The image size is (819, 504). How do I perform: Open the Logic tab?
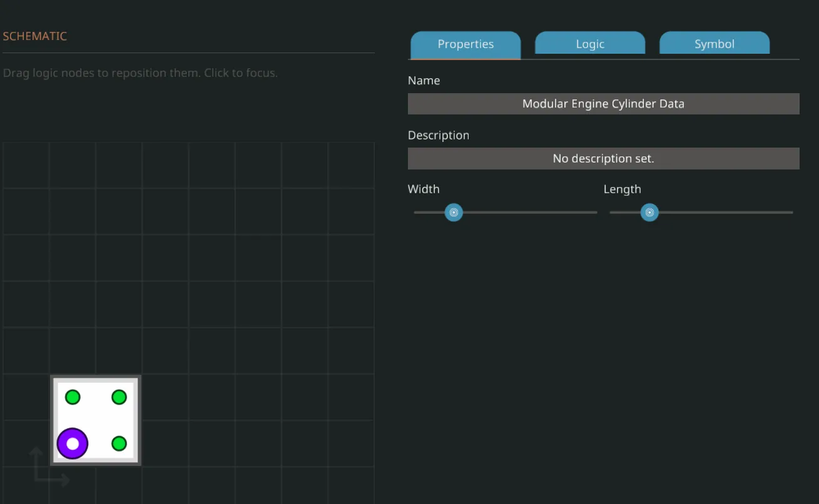590,44
